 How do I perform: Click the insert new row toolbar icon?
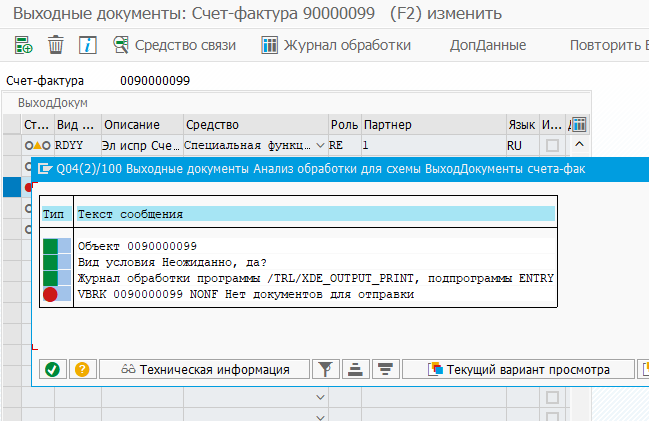24,45
